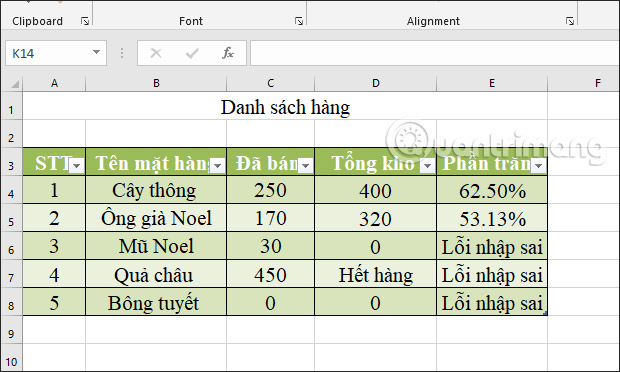Image resolution: width=620 pixels, height=372 pixels.
Task: Select the cell Bông tuyết
Action: 156,302
